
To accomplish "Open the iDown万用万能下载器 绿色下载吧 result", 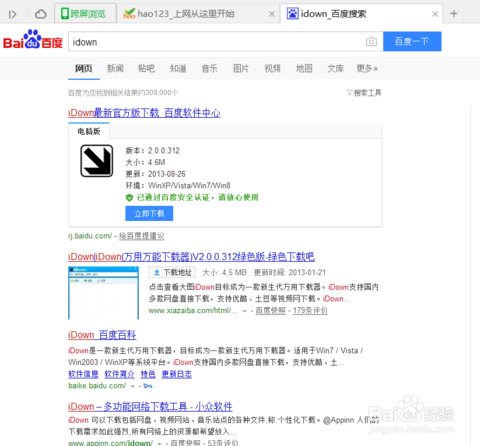I will pyautogui.click(x=191, y=257).
